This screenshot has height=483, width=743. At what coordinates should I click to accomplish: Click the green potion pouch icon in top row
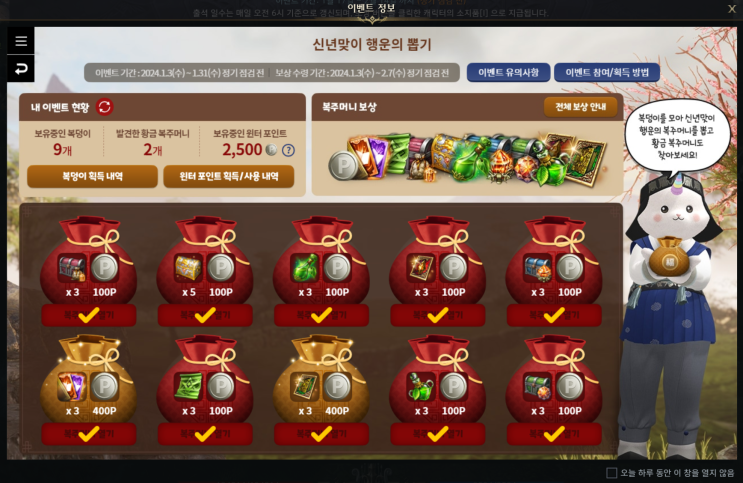coord(305,267)
